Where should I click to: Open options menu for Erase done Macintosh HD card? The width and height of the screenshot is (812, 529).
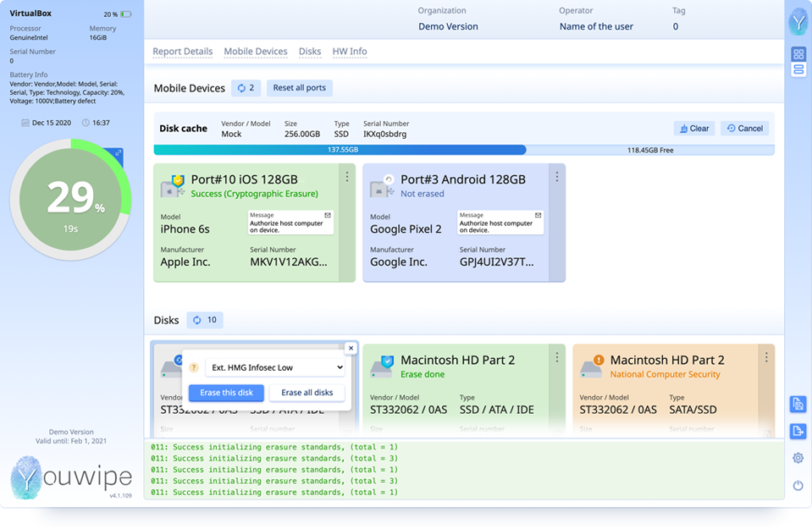(556, 357)
